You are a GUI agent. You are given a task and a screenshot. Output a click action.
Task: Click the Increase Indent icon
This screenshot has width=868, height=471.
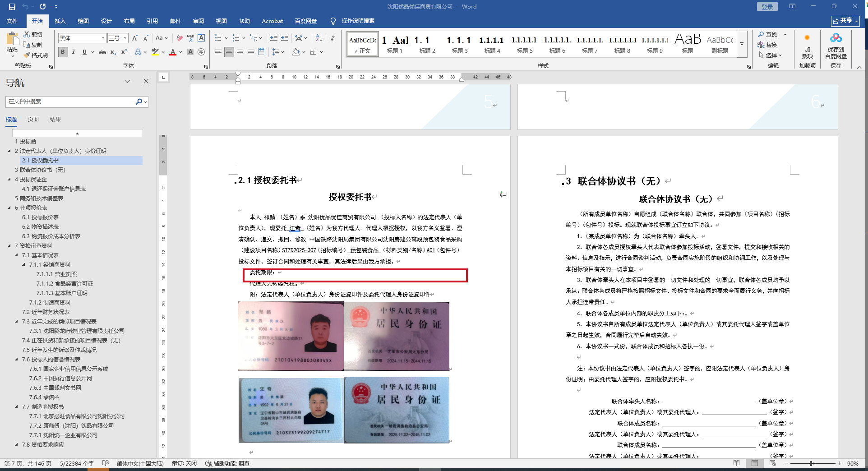coord(285,38)
